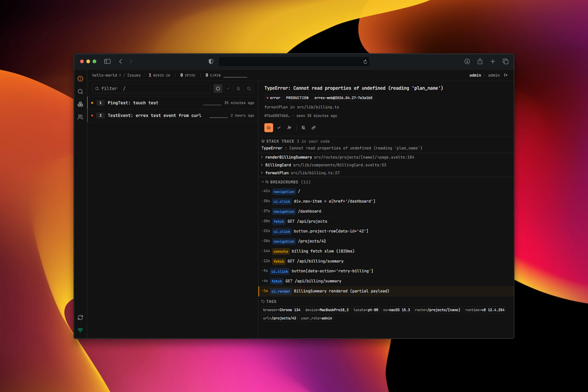Show the tab overview
The width and height of the screenshot is (588, 392).
pyautogui.click(x=506, y=62)
